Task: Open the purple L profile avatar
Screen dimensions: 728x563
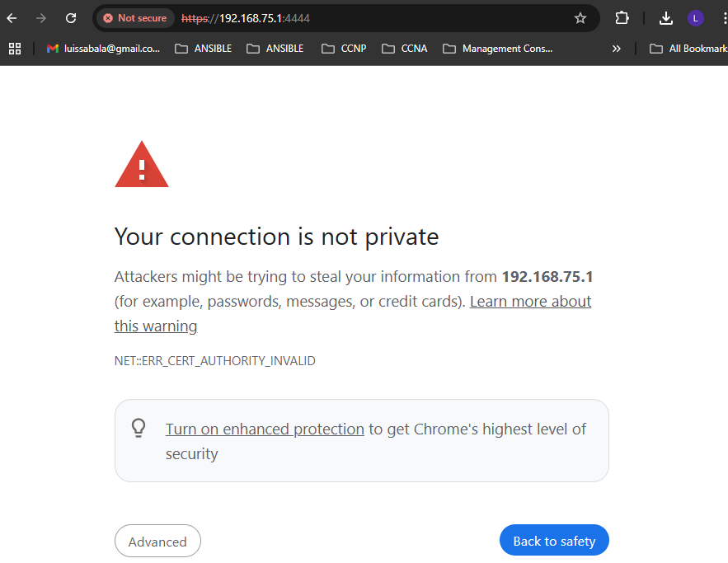Action: tap(696, 18)
